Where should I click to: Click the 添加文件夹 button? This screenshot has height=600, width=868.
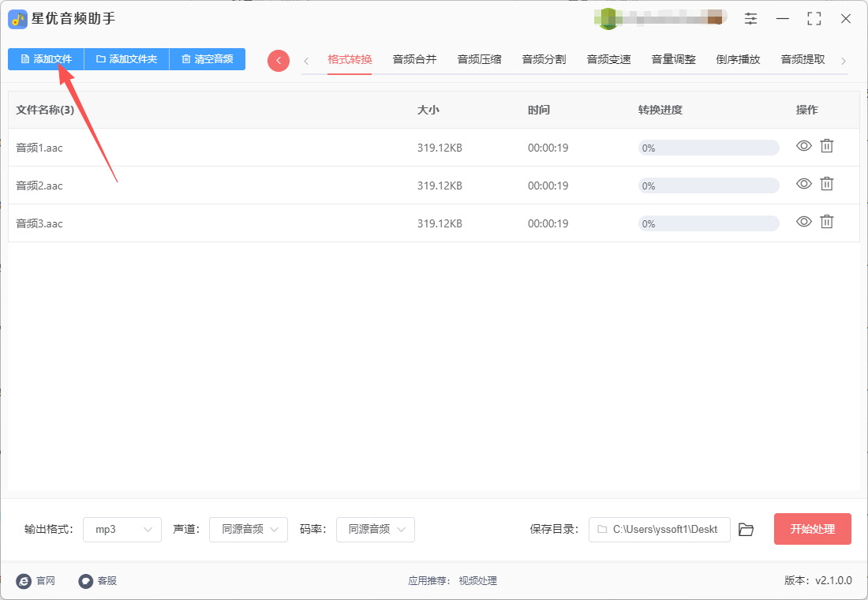click(126, 59)
